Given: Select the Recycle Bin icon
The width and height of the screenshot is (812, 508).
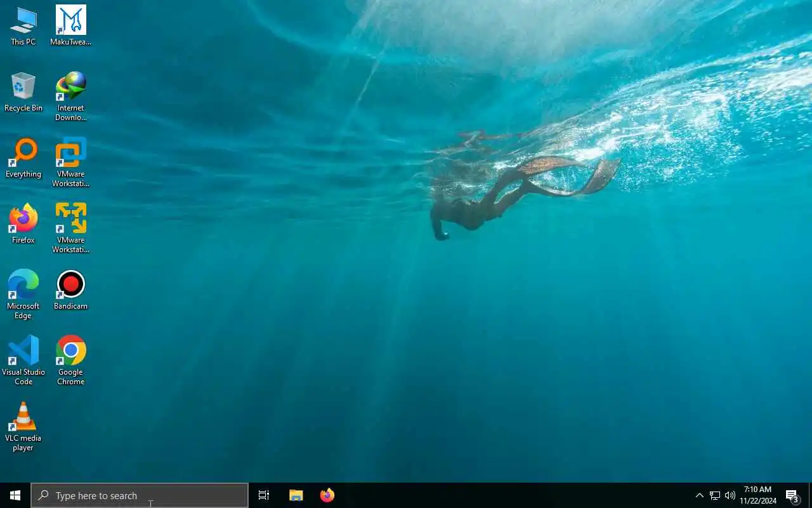Looking at the screenshot, I should coord(23,92).
